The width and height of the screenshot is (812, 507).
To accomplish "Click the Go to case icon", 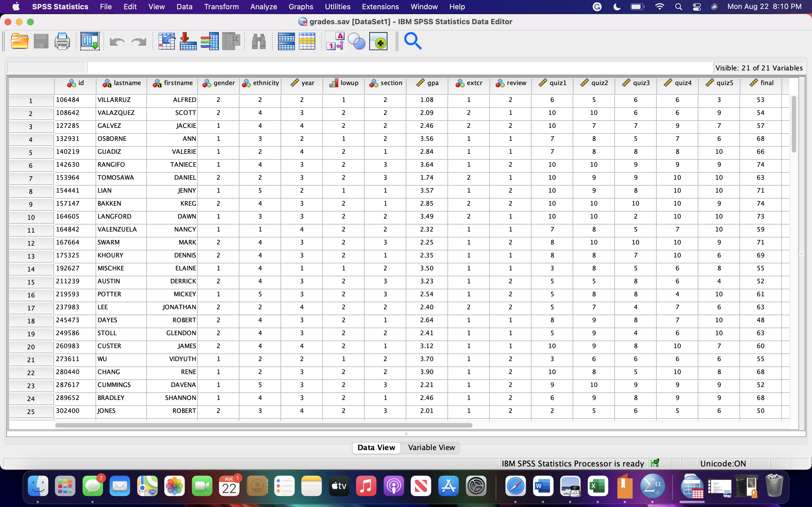I will 167,41.
